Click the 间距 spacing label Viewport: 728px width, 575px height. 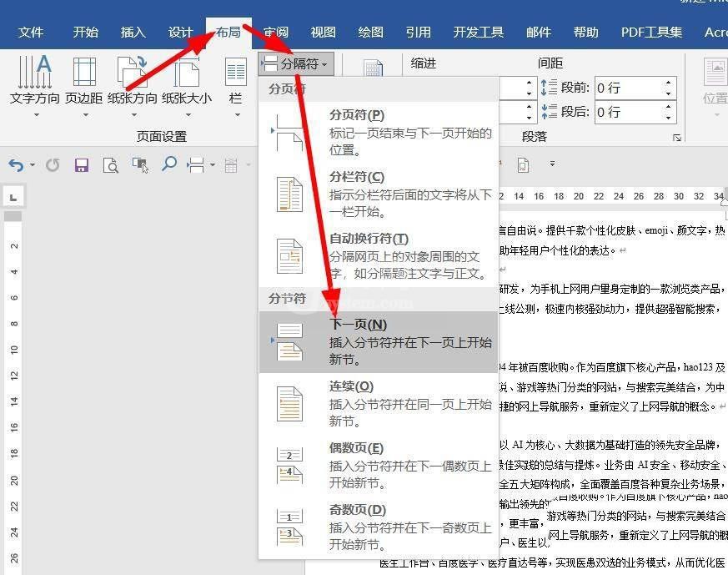click(x=550, y=63)
